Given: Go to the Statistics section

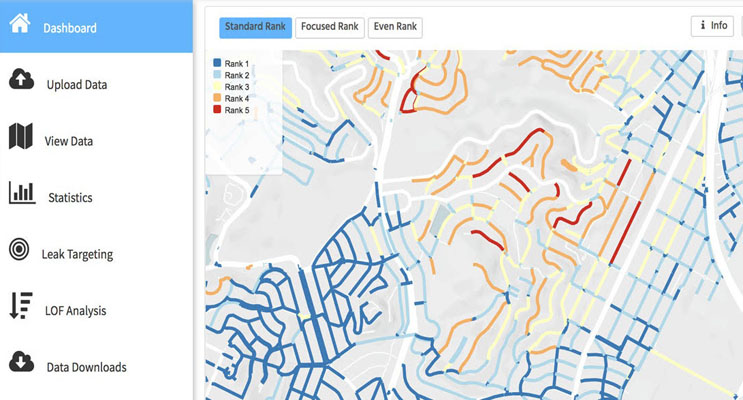Looking at the screenshot, I should point(70,198).
